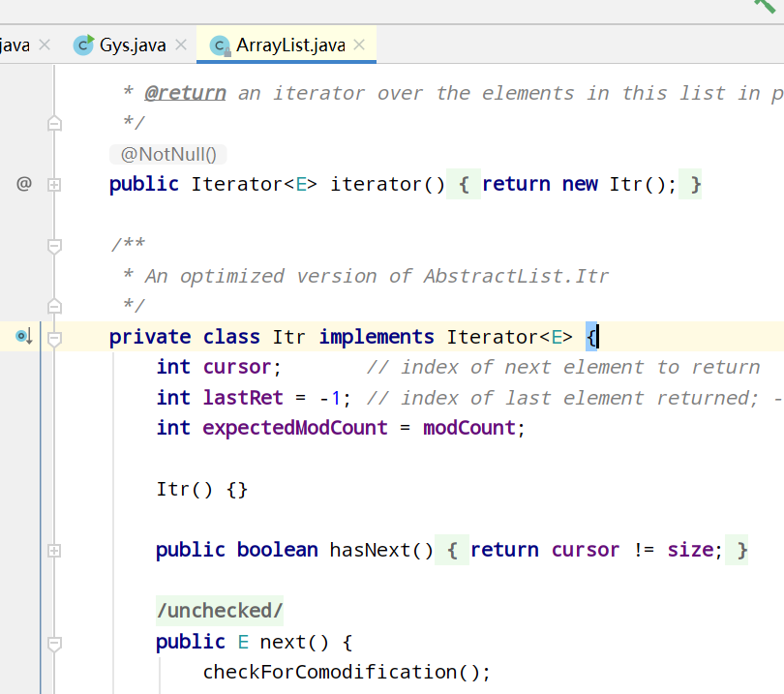Click the 'size' field in hasNext

pyautogui.click(x=690, y=550)
